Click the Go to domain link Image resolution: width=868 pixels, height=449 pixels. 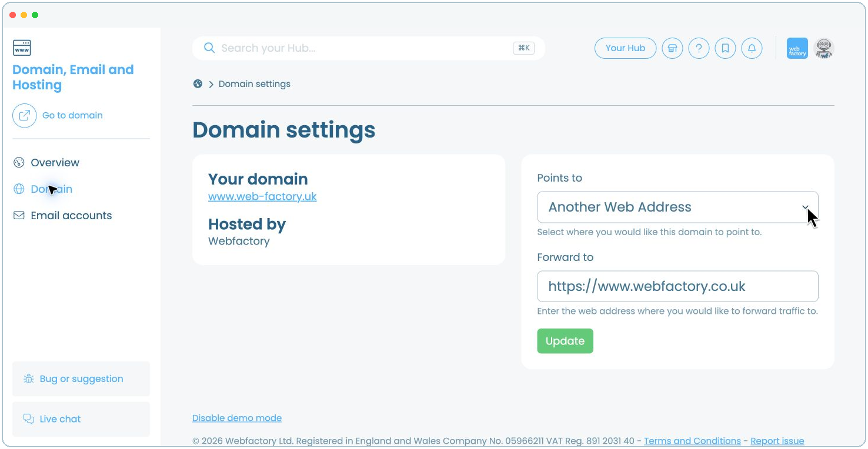(72, 115)
